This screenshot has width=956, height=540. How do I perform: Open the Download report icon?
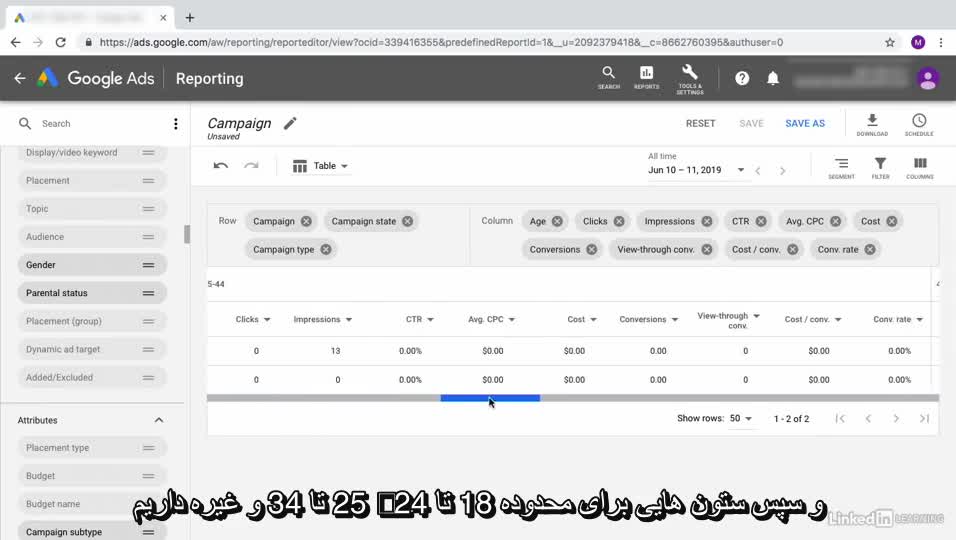(871, 122)
